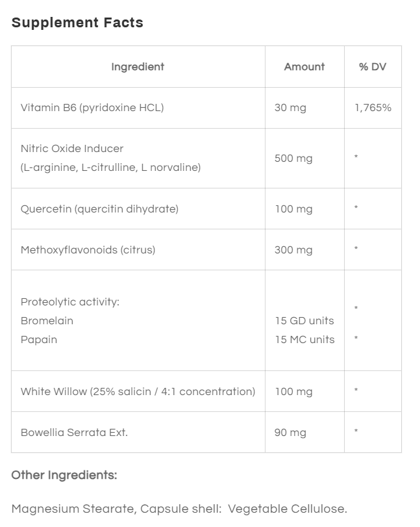This screenshot has height=527, width=420.
Task: Select the 1,765% daily value cell
Action: pyautogui.click(x=373, y=108)
